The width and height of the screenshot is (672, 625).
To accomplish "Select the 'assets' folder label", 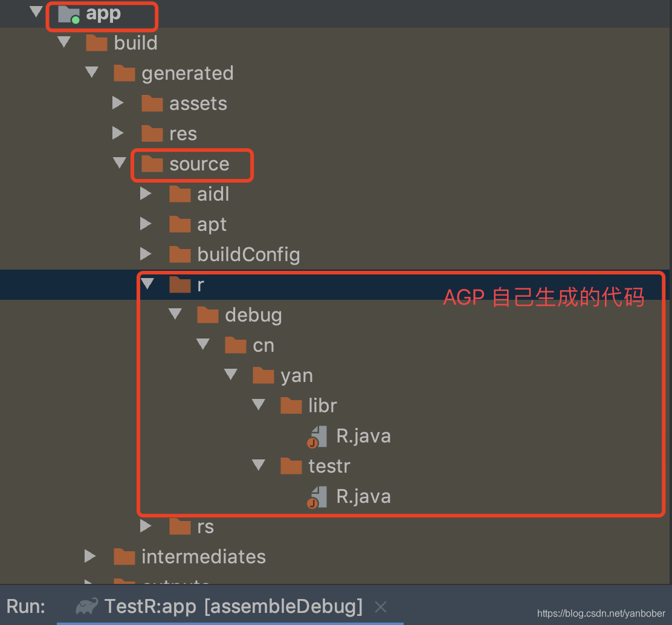I will point(198,104).
